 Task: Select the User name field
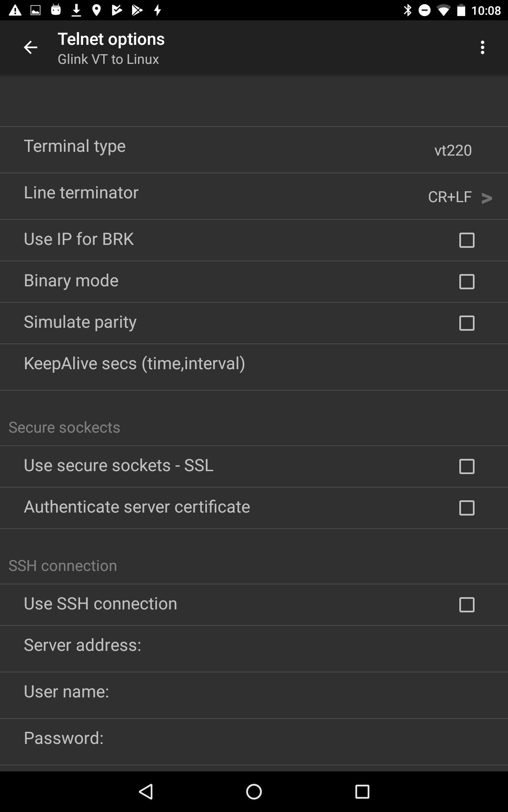point(254,695)
